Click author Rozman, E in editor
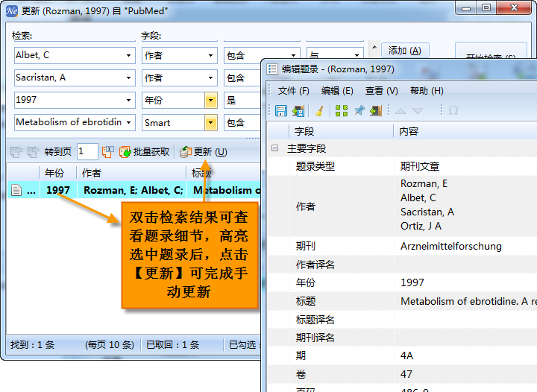537x392 pixels. 424,183
